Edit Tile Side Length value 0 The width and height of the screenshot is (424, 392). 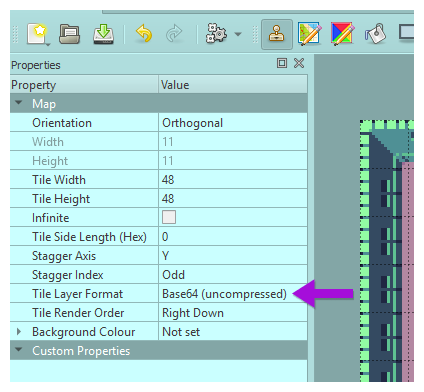tap(233, 237)
